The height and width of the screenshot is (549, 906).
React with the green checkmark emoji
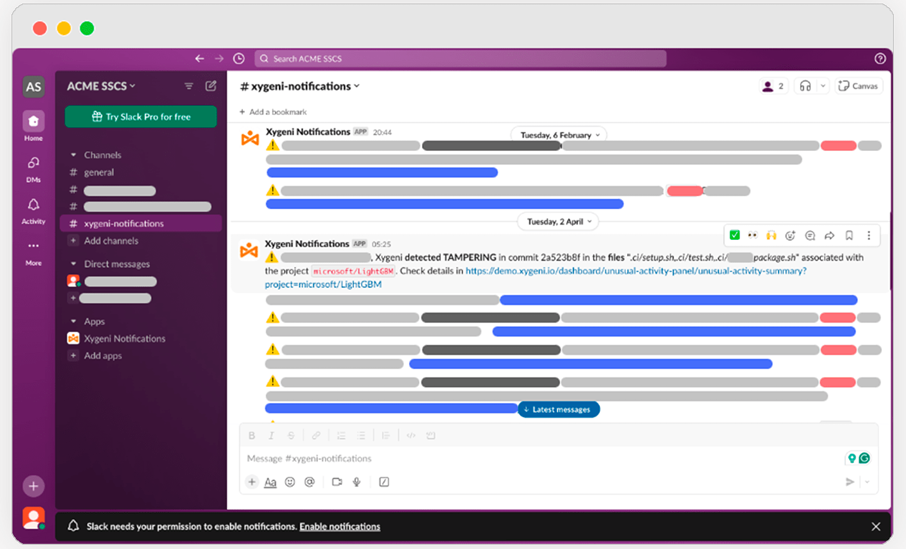[735, 236]
